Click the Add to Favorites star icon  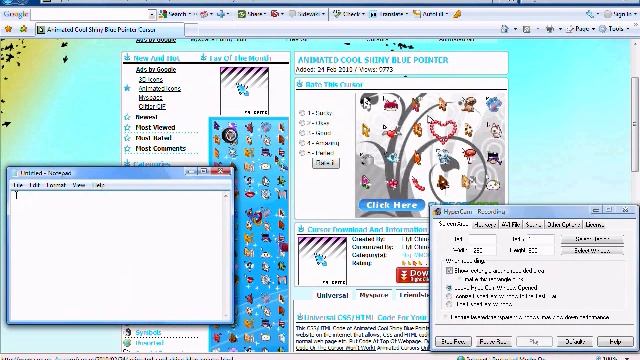pyautogui.click(x=23, y=29)
